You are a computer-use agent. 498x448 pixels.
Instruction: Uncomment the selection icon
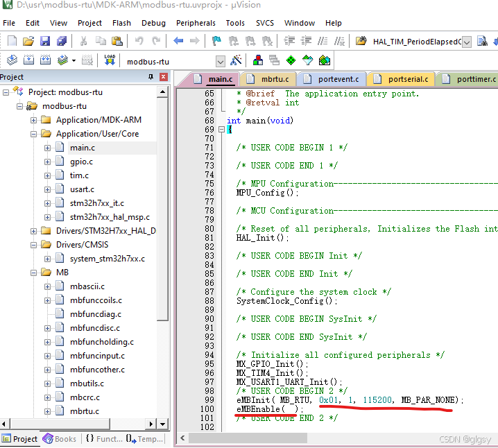pos(340,41)
